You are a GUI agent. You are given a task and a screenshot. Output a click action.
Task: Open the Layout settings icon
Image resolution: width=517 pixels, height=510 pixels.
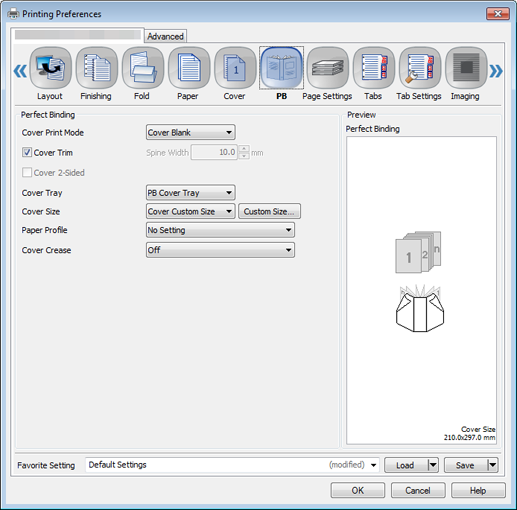50,68
